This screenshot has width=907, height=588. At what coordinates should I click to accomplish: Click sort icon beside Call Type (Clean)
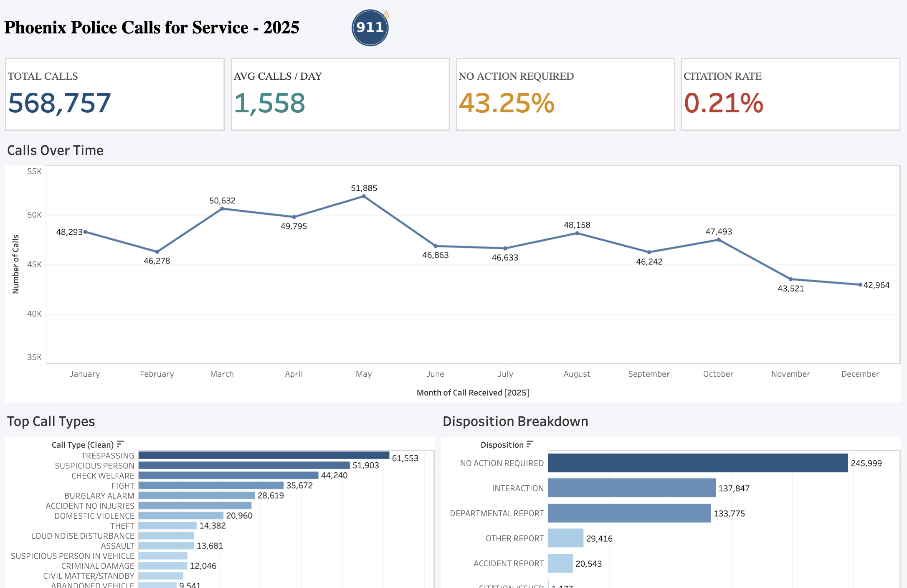point(120,444)
